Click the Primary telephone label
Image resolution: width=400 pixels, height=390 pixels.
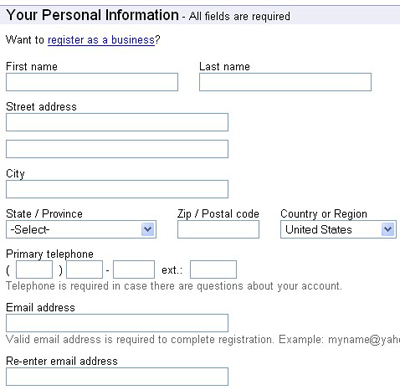50,254
